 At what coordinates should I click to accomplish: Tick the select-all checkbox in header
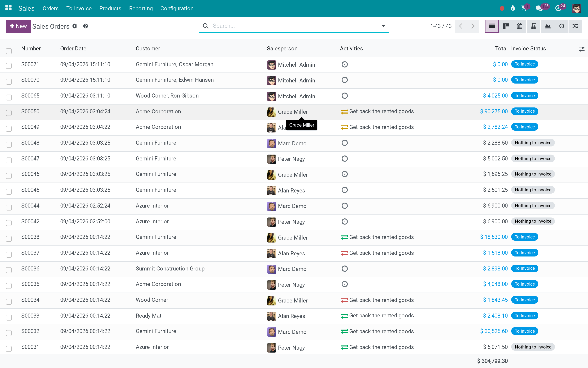point(9,51)
